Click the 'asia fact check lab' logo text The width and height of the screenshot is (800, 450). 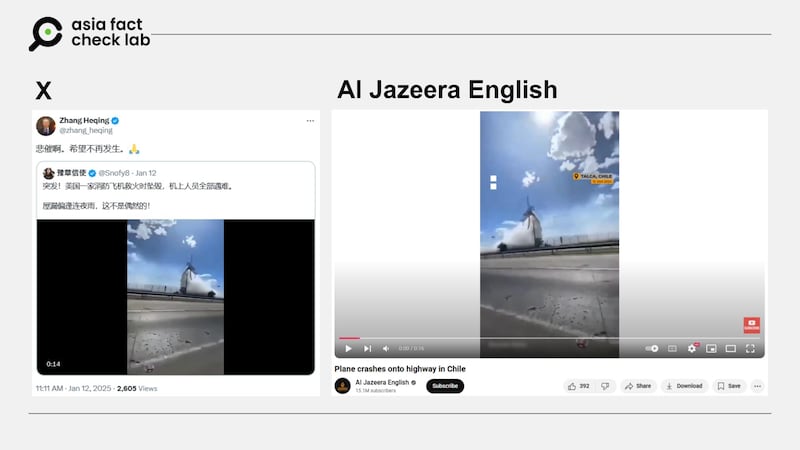[110, 32]
